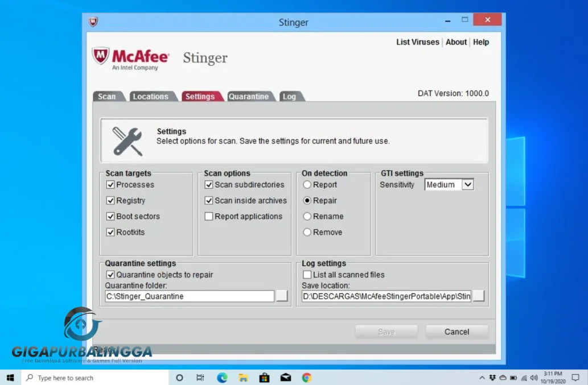Open the Help link
Image resolution: width=588 pixels, height=385 pixels.
click(x=481, y=42)
